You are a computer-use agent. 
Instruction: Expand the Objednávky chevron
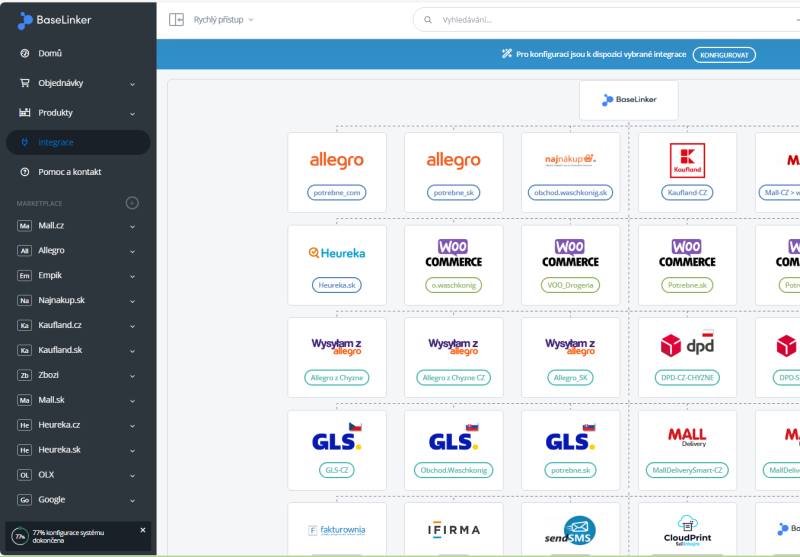click(132, 84)
